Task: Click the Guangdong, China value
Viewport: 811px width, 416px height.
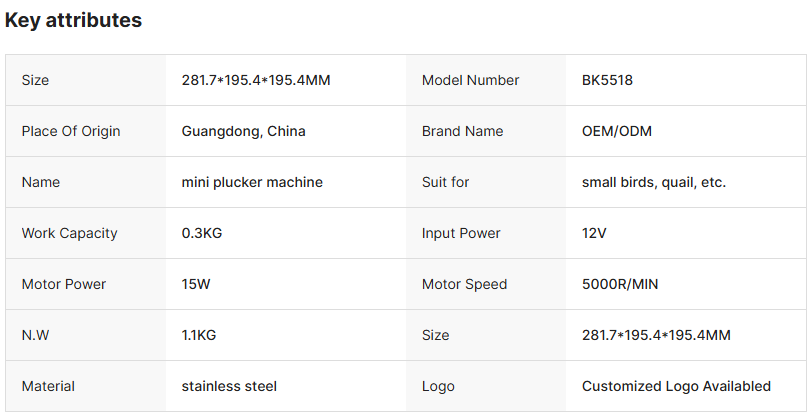Action: [243, 131]
